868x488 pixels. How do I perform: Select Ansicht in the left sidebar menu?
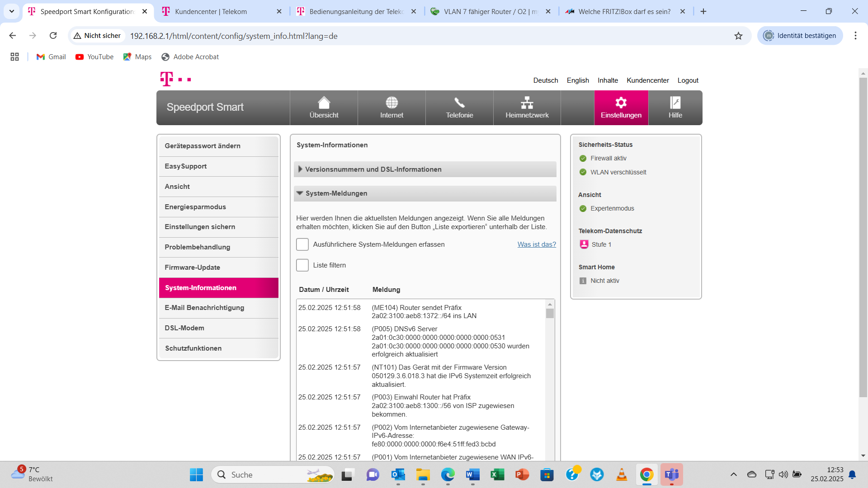click(x=219, y=187)
